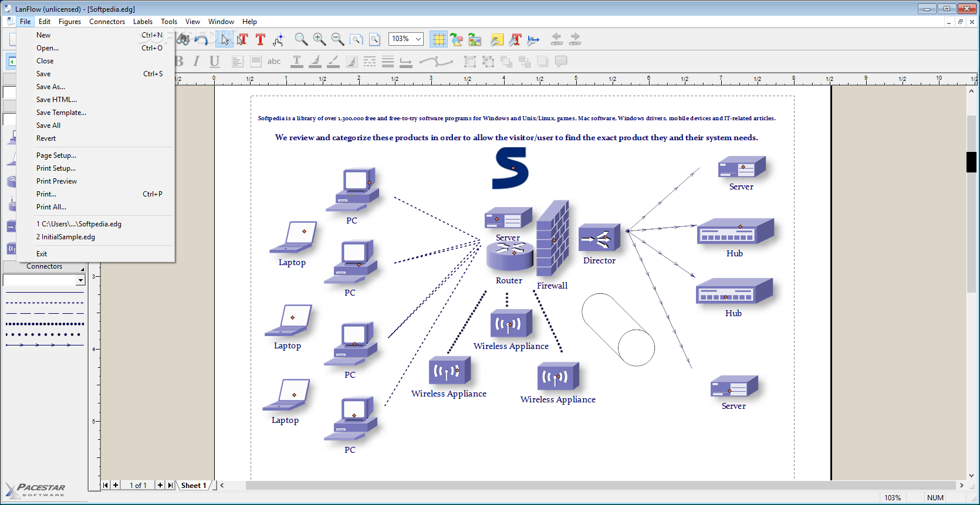The width and height of the screenshot is (980, 505).
Task: Open the line dash style icon
Action: click(x=370, y=61)
